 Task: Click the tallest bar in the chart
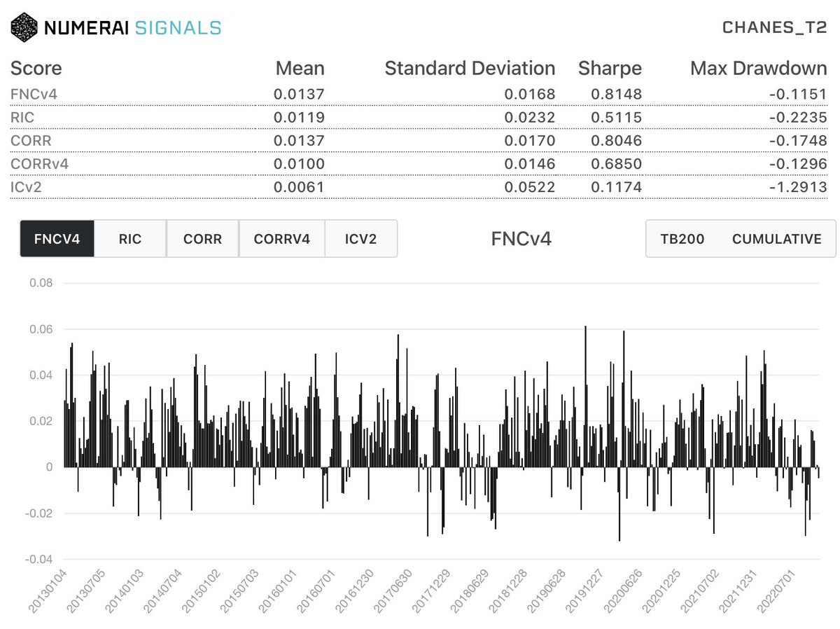point(586,392)
